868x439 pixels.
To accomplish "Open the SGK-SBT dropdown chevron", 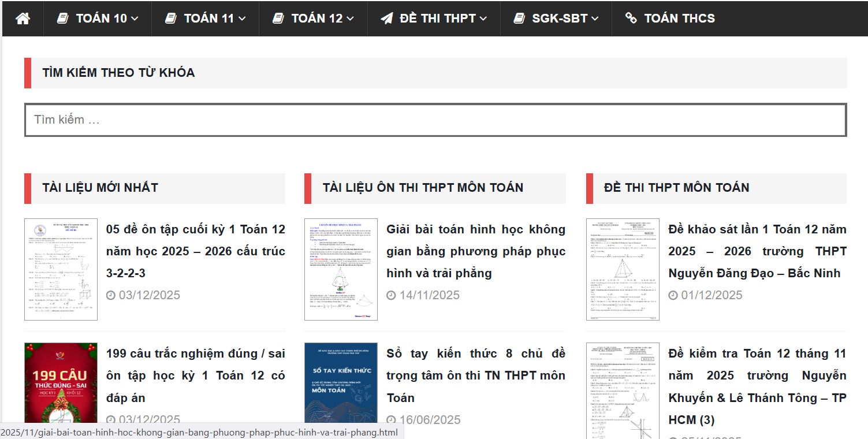I will tap(595, 19).
